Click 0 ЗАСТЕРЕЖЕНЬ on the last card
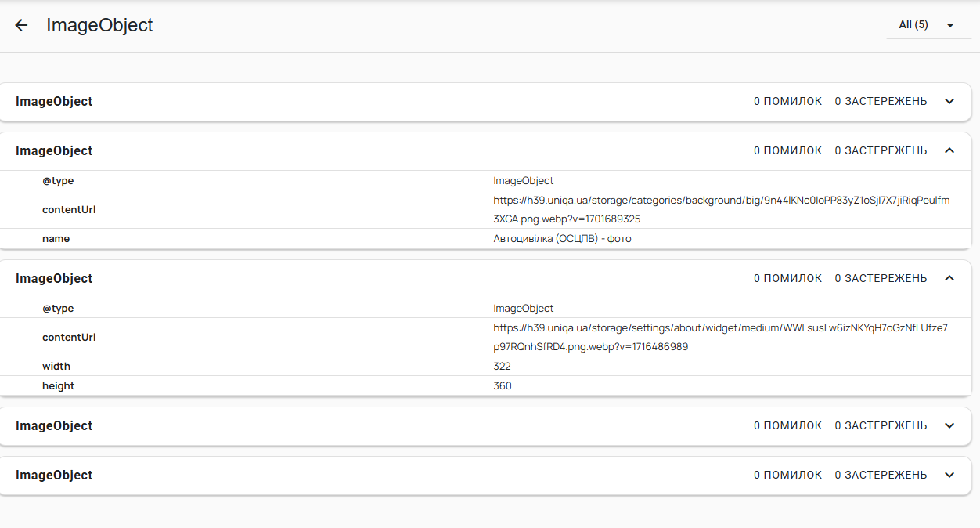This screenshot has height=528, width=980. pyautogui.click(x=881, y=476)
